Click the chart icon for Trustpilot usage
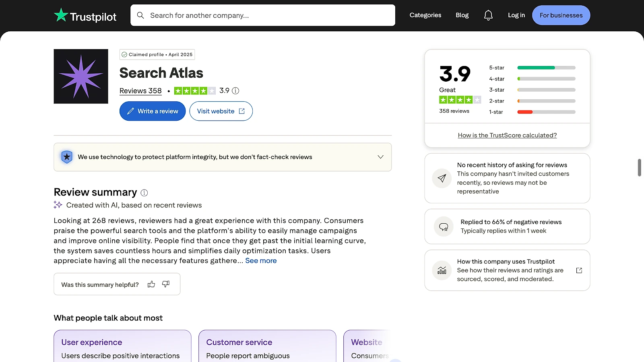 coord(442,270)
